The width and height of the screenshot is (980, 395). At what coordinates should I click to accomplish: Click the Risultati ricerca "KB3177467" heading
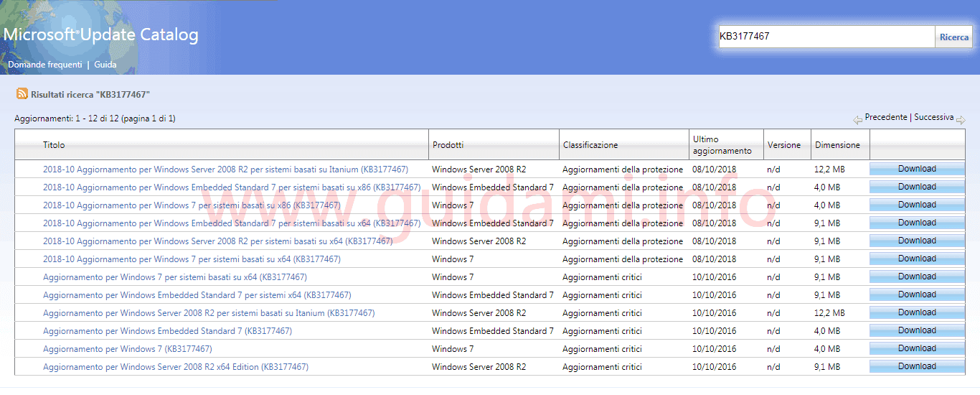[x=90, y=95]
